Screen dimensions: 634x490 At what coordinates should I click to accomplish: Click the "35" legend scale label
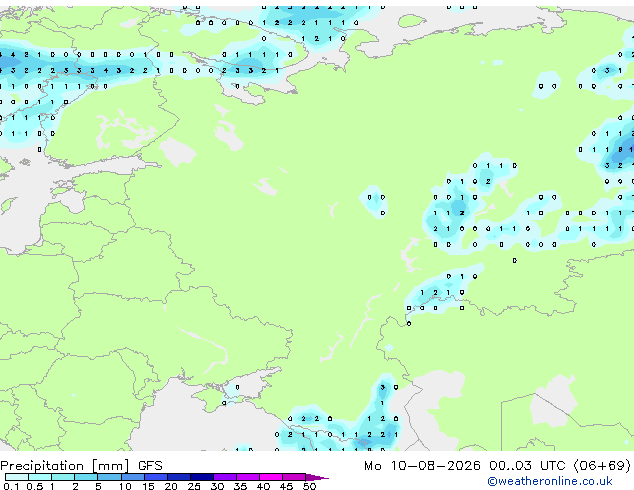coord(240,486)
